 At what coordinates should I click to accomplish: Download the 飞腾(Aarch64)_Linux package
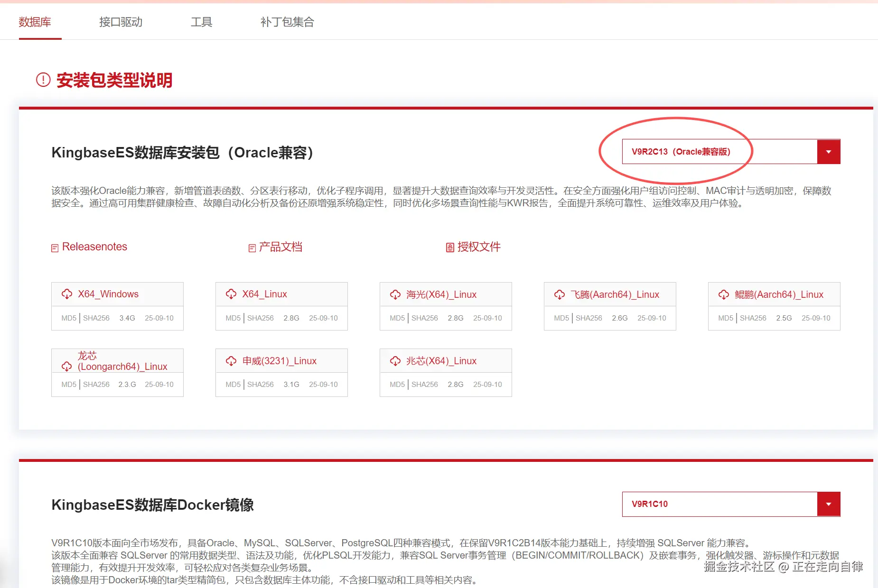coord(615,294)
